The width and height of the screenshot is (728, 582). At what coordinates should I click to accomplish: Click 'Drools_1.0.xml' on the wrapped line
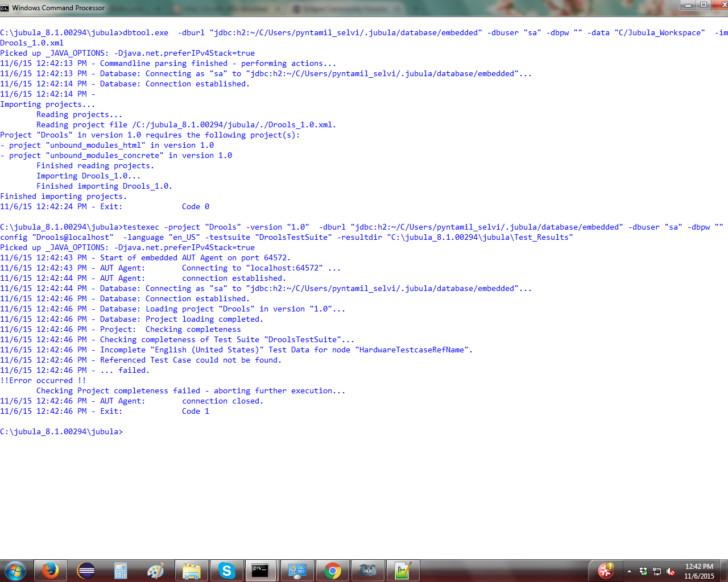click(x=32, y=43)
